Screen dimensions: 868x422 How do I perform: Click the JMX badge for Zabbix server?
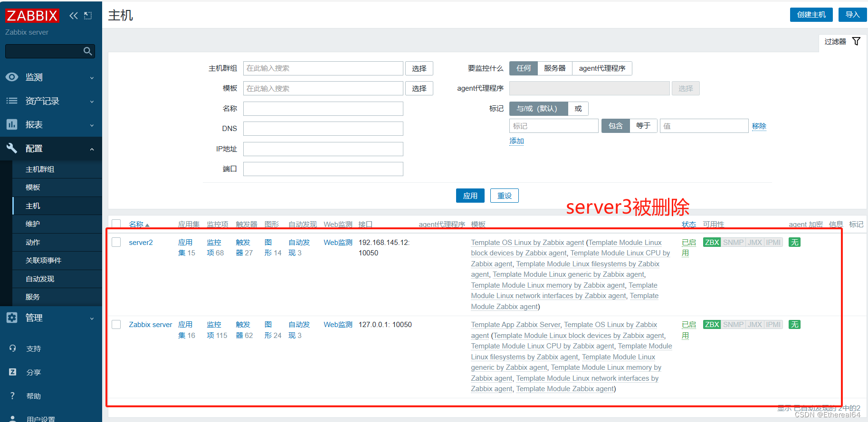coord(754,325)
